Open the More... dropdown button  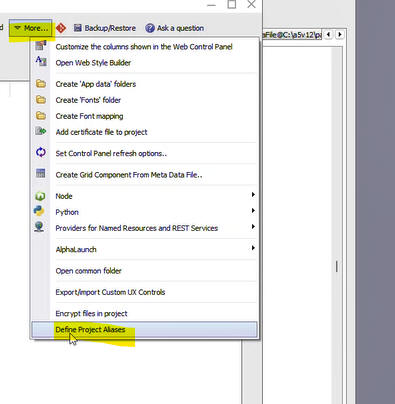tap(31, 28)
